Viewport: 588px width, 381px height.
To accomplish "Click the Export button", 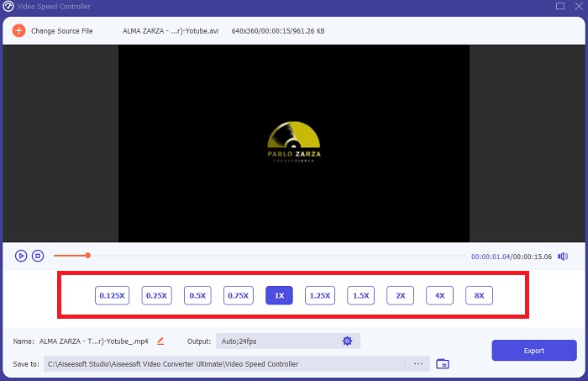I will (533, 351).
